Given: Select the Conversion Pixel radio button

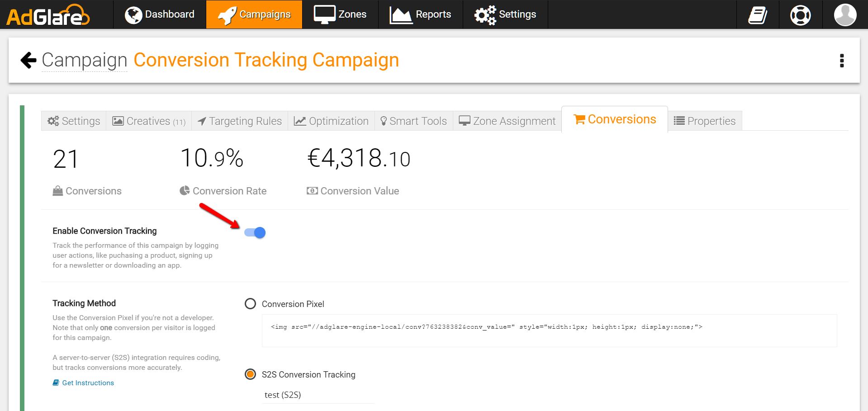Looking at the screenshot, I should (250, 304).
